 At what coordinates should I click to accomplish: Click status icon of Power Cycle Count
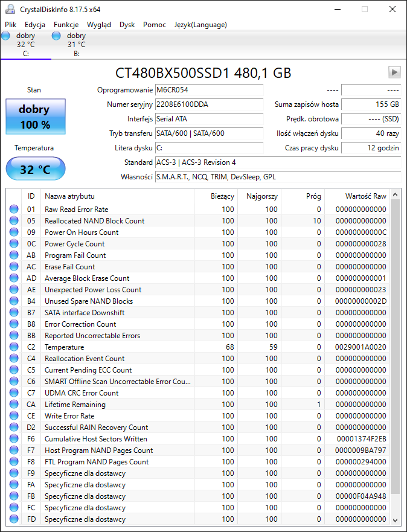pyautogui.click(x=14, y=243)
